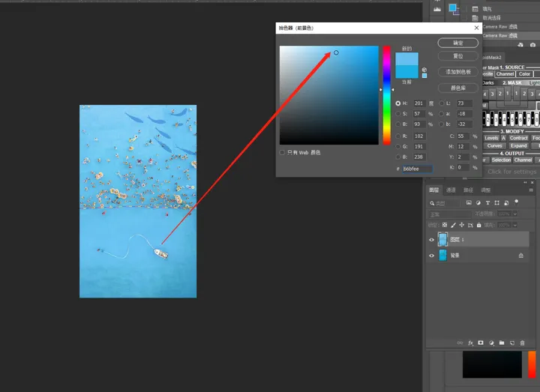Filter layers by adjustment layer icon
Image resolution: width=540 pixels, height=392 pixels.
[x=478, y=202]
